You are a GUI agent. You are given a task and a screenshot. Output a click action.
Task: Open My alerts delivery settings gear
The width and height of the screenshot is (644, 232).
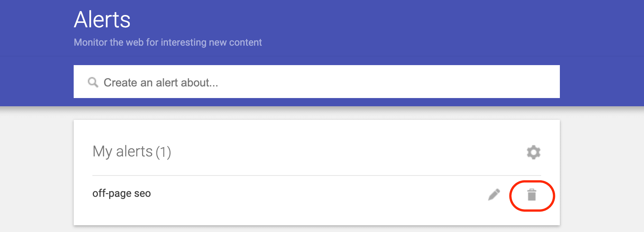534,152
